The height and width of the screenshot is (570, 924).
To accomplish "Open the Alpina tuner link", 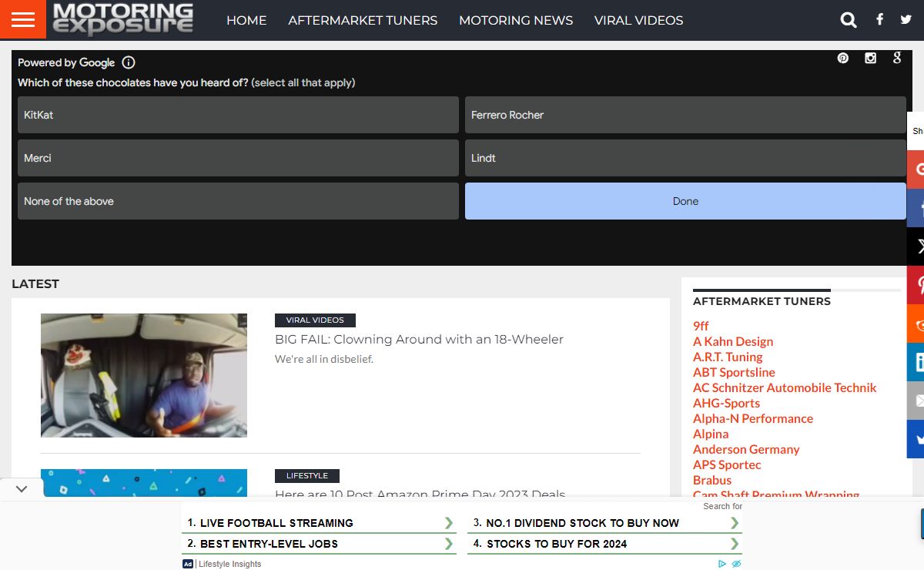I will pyautogui.click(x=711, y=434).
